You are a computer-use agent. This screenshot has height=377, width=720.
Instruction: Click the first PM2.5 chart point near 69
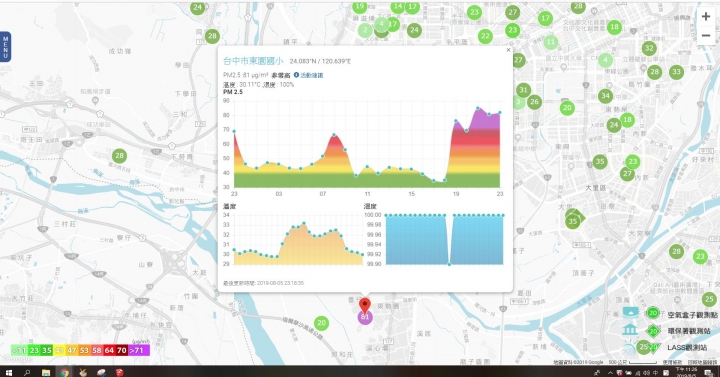[234, 132]
